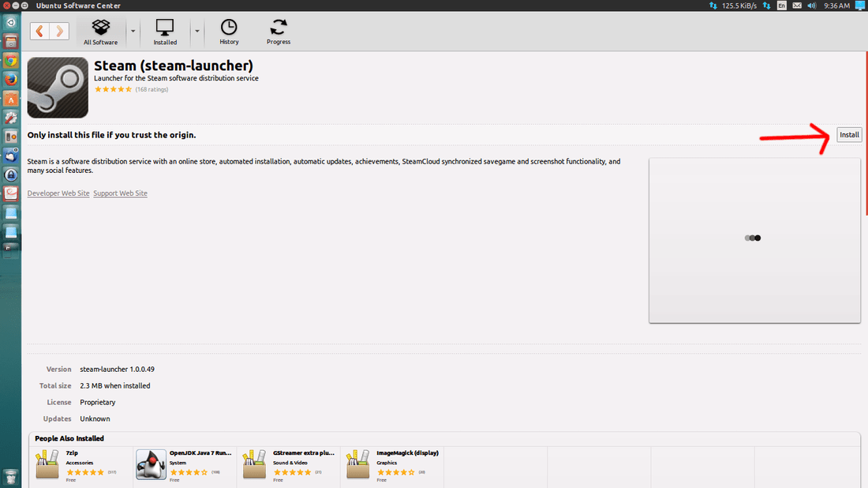Click the "Proprietary" license value

tap(97, 402)
